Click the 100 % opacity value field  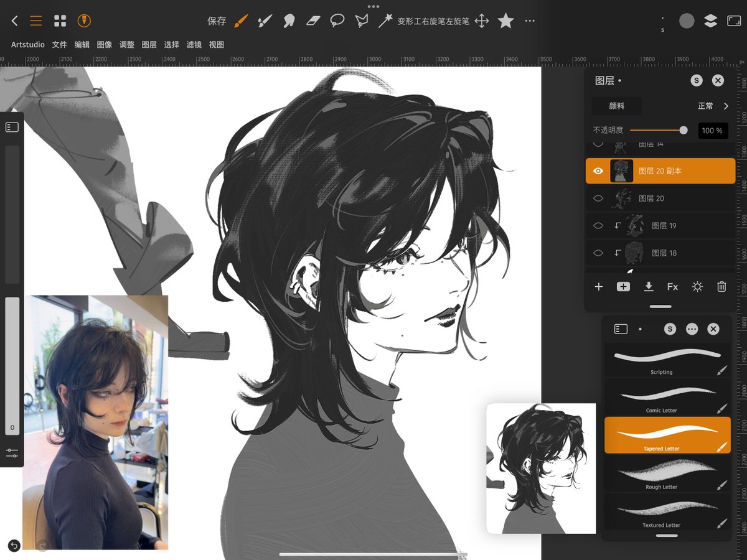pos(713,131)
